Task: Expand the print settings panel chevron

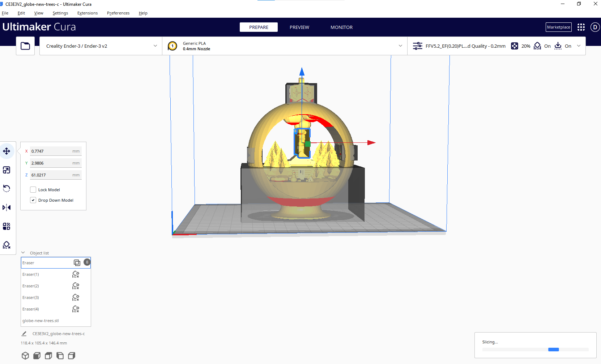Action: pos(579,46)
